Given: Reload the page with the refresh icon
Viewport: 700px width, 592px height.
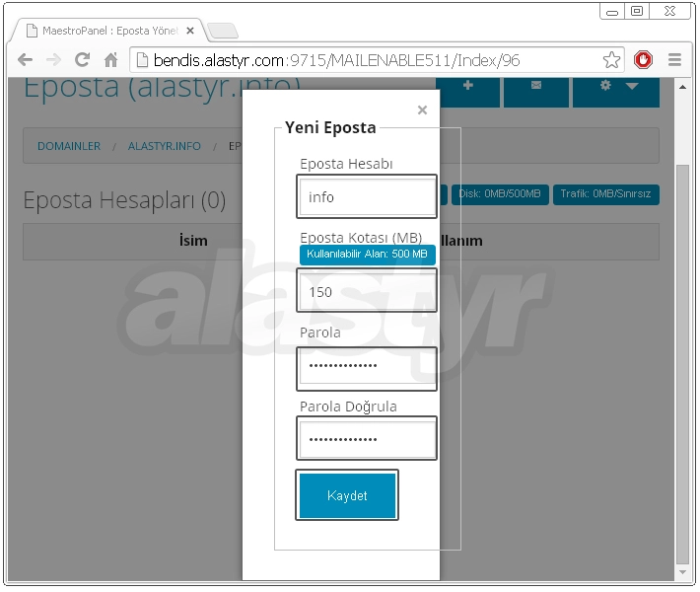Looking at the screenshot, I should point(82,59).
